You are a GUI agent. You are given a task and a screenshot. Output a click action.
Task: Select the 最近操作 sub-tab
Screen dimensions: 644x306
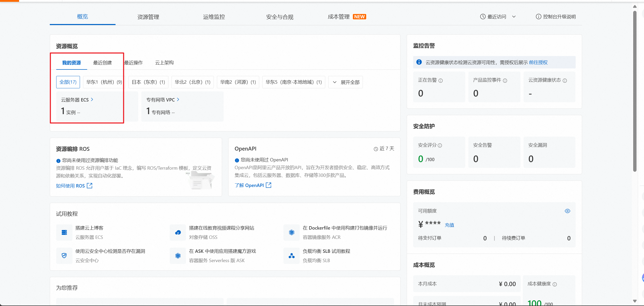pos(133,63)
